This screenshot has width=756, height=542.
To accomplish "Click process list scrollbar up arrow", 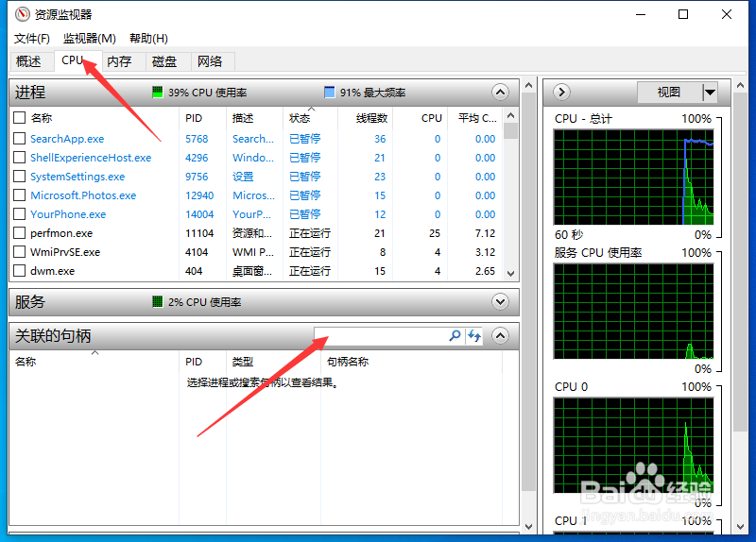I will coord(511,115).
